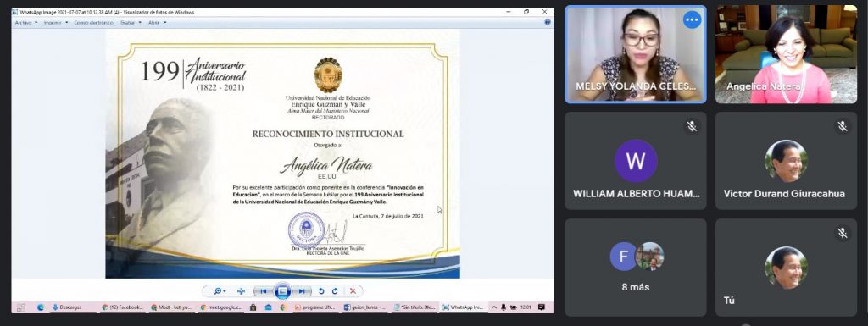The image size is (868, 326).
Task: Click the taskbar clock showing 12:01
Action: click(526, 307)
